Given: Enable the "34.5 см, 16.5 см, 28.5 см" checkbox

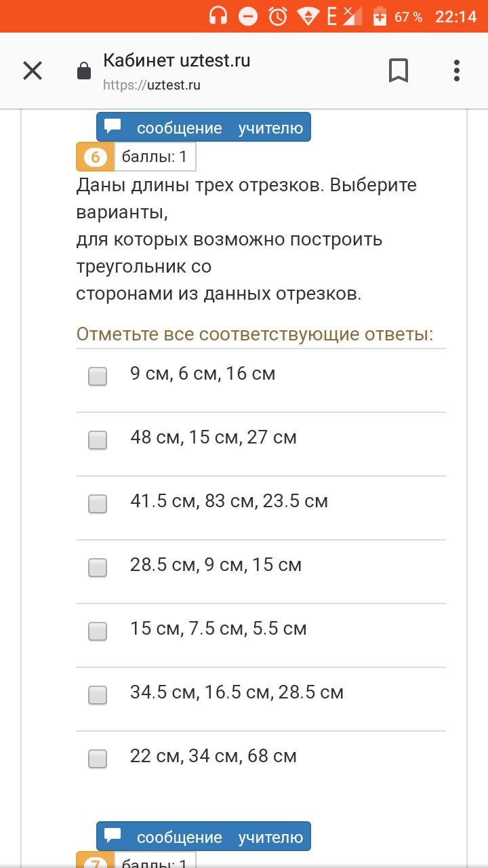Looking at the screenshot, I should (x=98, y=695).
